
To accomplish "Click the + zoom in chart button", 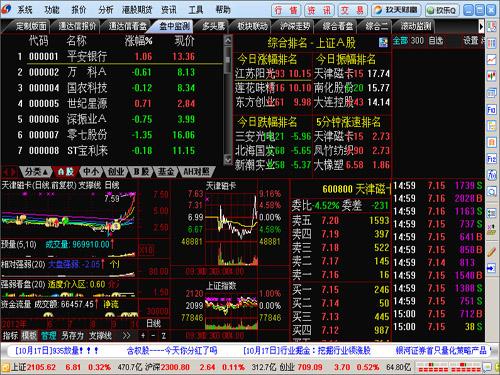I will pyautogui.click(x=143, y=336).
